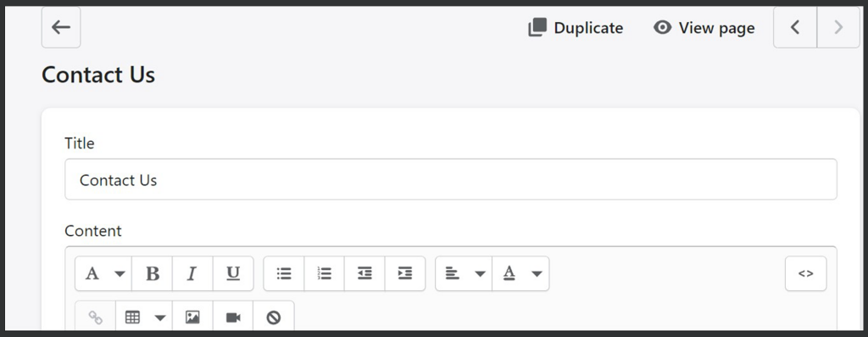Toggle bold text formatting

[x=153, y=273]
